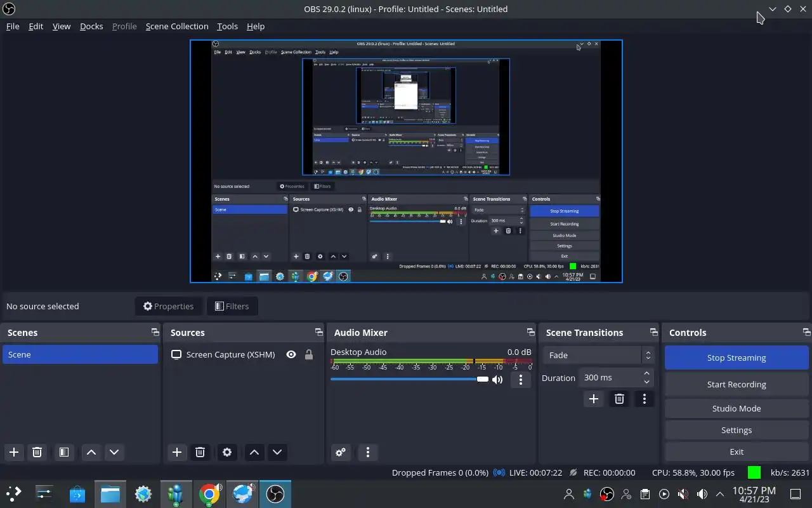The image size is (812, 508).
Task: Open KDE application launcher in taskbar
Action: click(x=14, y=494)
